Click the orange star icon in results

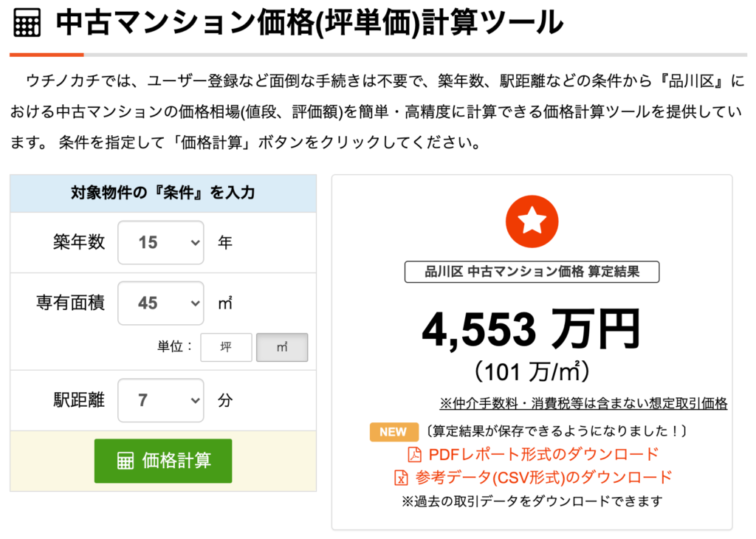click(532, 222)
